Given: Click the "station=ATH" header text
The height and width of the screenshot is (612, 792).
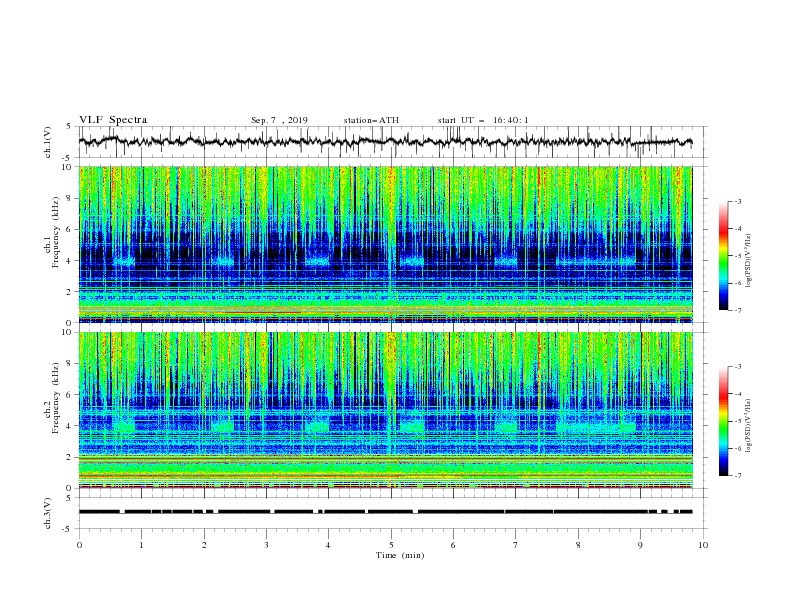Looking at the screenshot, I should click(x=371, y=120).
